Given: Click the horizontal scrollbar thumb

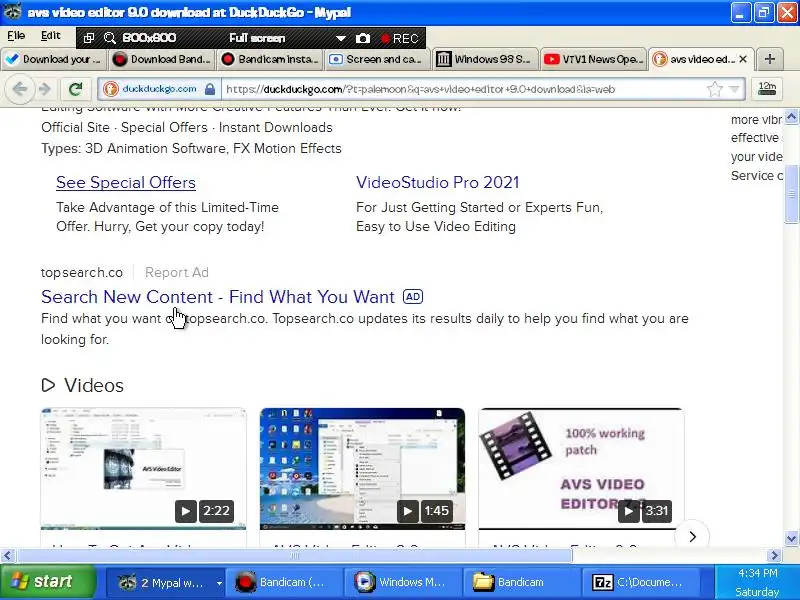Looking at the screenshot, I should (294, 555).
